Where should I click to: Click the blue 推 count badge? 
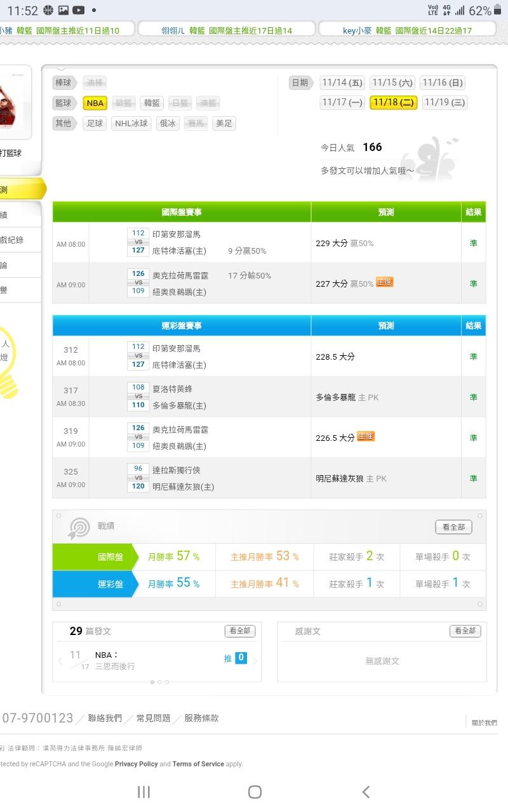point(241,658)
